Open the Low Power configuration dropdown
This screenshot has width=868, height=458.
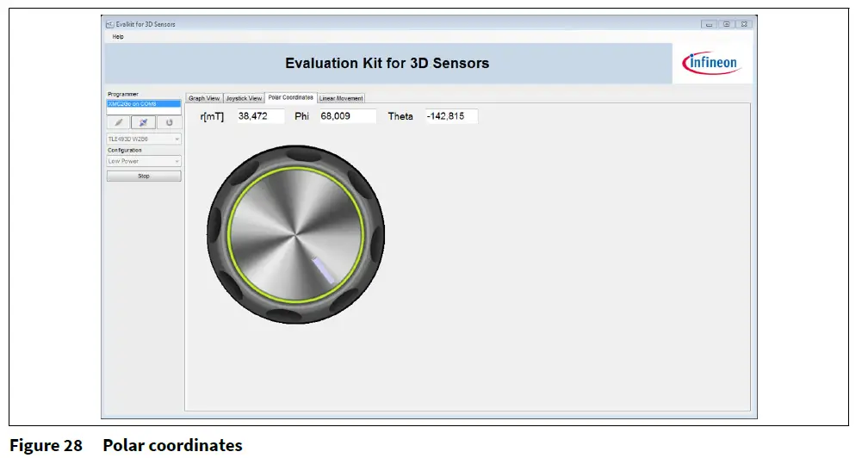(144, 161)
